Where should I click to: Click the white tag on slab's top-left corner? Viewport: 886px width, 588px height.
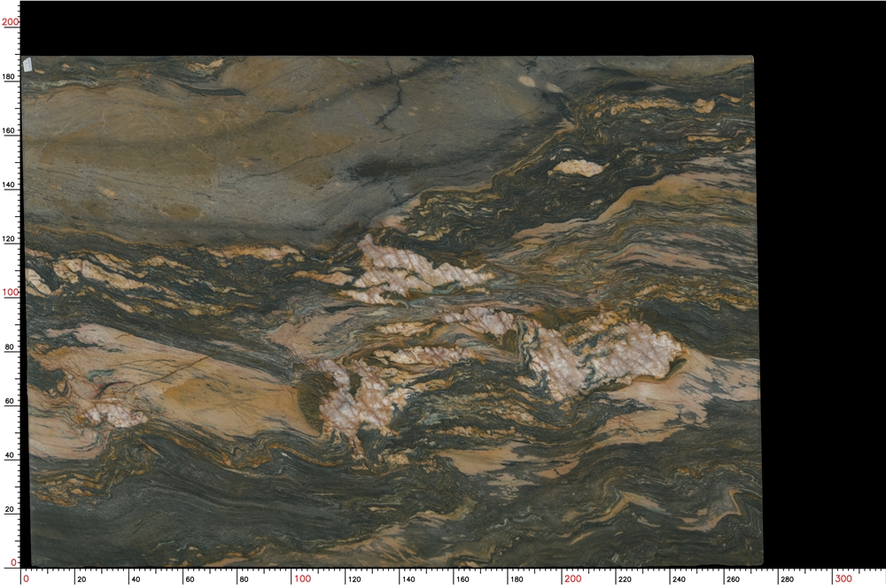coord(27,65)
